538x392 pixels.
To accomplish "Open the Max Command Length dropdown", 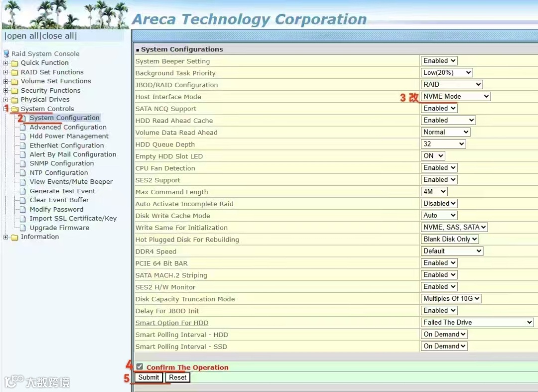I will [x=434, y=192].
